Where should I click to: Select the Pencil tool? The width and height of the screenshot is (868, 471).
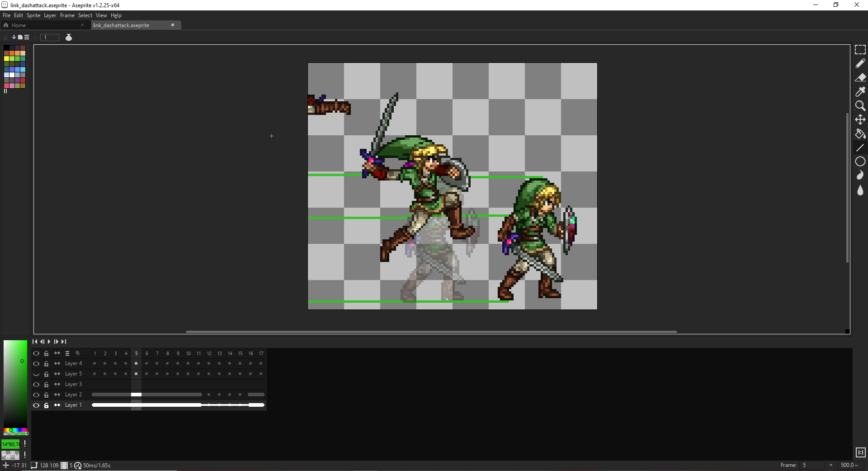(860, 63)
